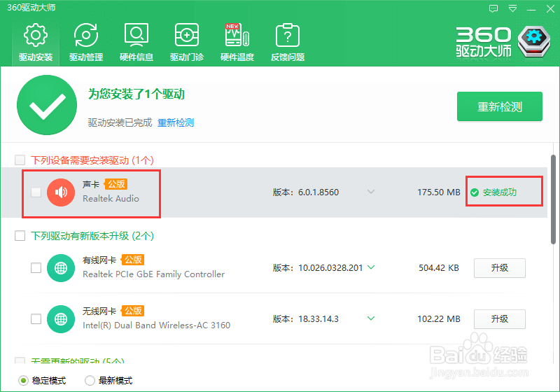Open 反馈问题 tab
560x392 pixels.
(x=288, y=43)
